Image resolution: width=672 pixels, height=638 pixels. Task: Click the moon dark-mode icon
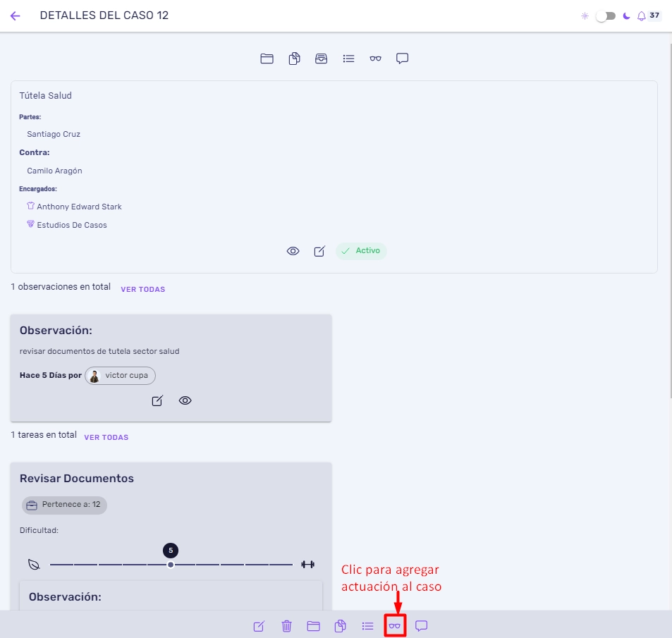point(626,16)
